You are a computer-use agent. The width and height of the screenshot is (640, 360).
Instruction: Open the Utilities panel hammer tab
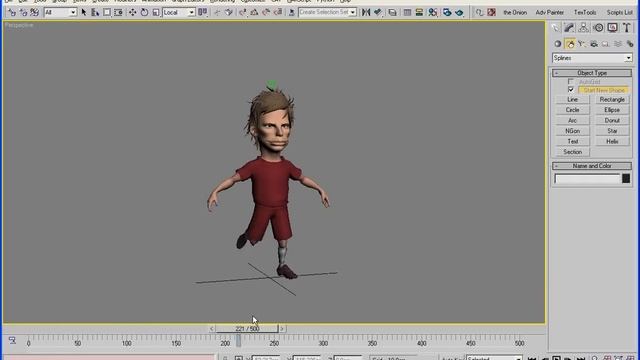tap(627, 27)
